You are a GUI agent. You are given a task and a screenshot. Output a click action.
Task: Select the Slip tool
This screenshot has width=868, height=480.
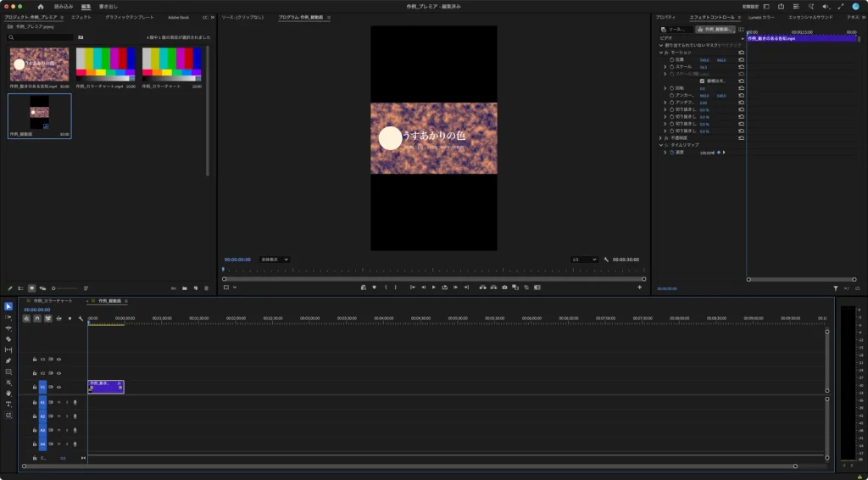coord(8,350)
